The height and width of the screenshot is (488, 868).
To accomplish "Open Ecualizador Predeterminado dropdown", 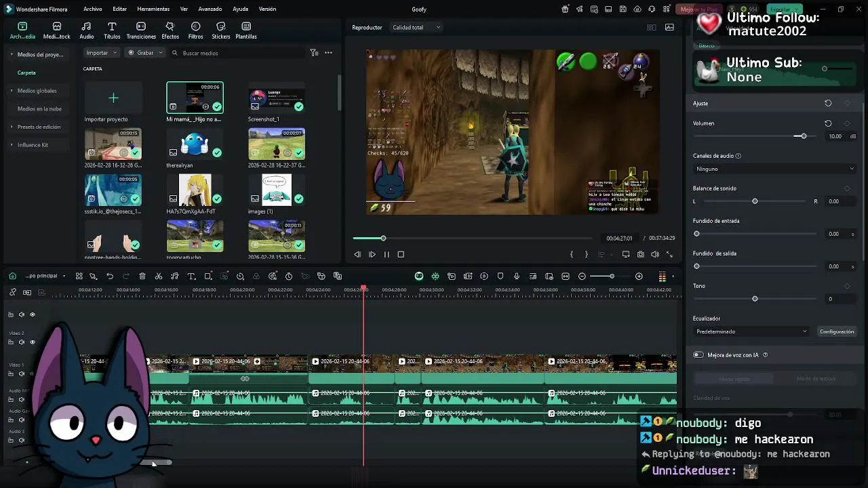I will [751, 331].
